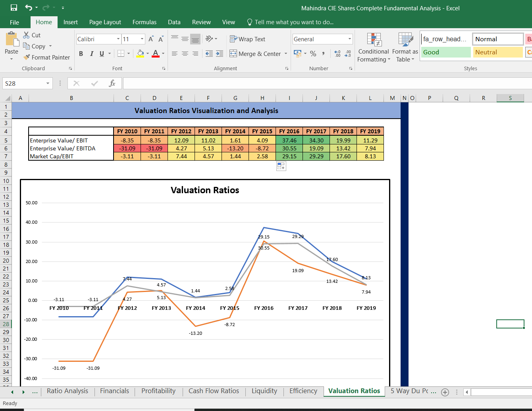
Task: Toggle Wrap Text
Action: click(x=247, y=39)
